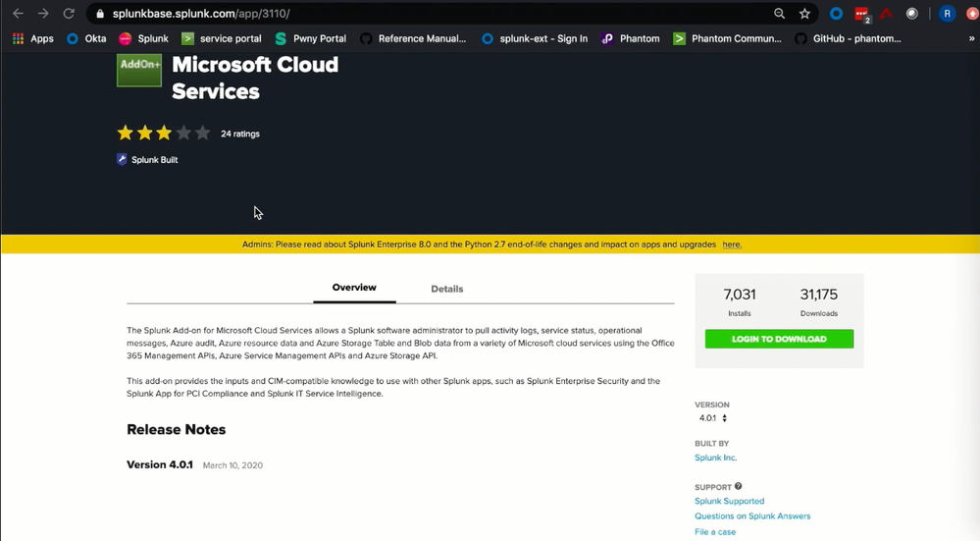Click the Support help question mark icon
The image size is (980, 541).
click(738, 486)
